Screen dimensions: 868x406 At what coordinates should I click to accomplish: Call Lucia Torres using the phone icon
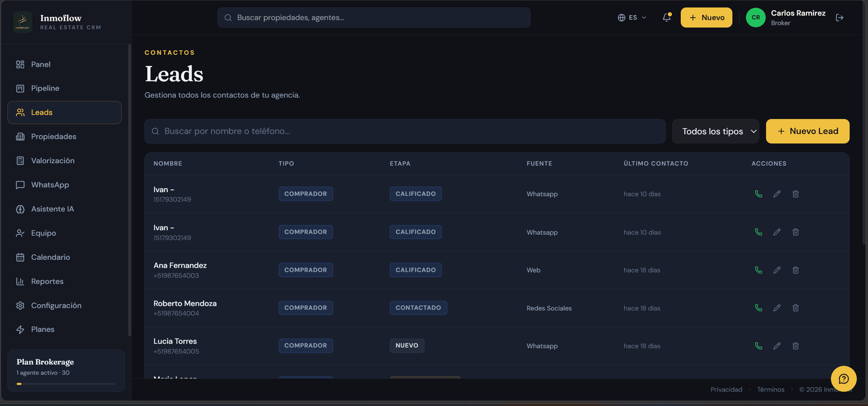click(x=758, y=346)
